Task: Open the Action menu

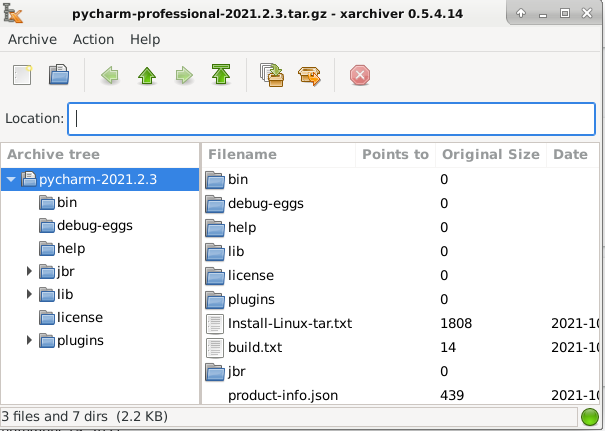Action: pyautogui.click(x=93, y=39)
